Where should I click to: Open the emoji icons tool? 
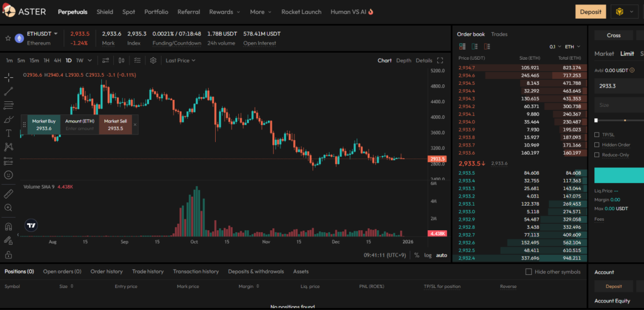pos(8,175)
